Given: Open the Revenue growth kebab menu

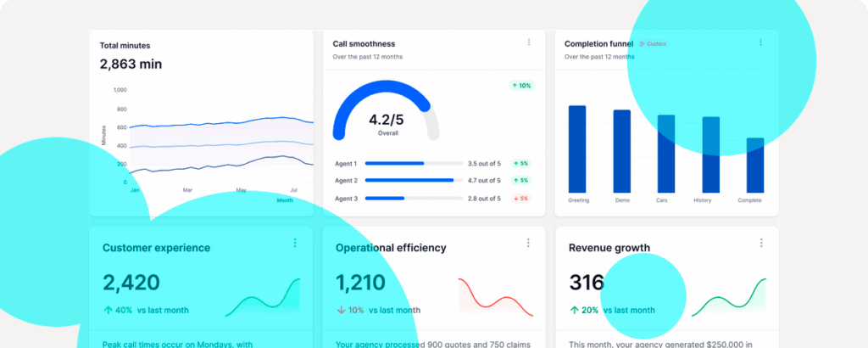Looking at the screenshot, I should pos(760,244).
